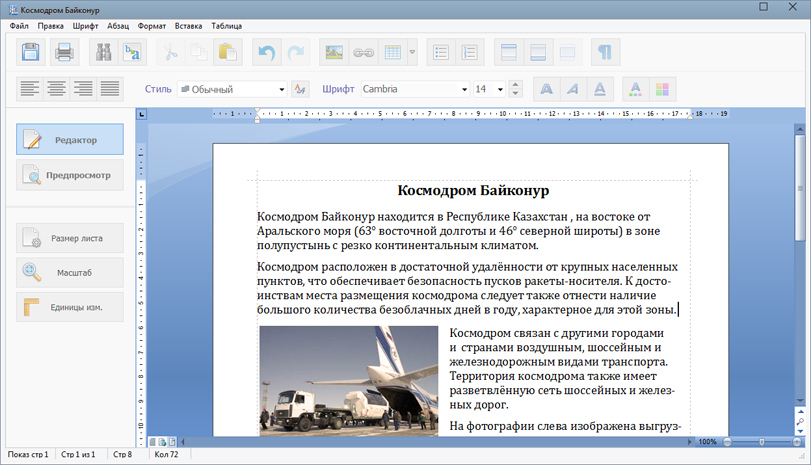Open the page footer editing icon
This screenshot has height=465, width=811.
(538, 52)
